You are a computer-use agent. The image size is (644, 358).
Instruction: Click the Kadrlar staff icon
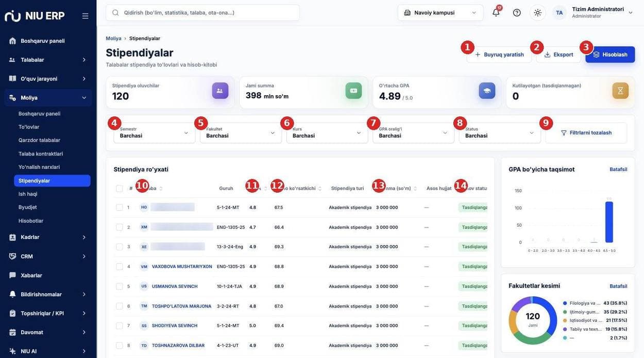pyautogui.click(x=12, y=237)
